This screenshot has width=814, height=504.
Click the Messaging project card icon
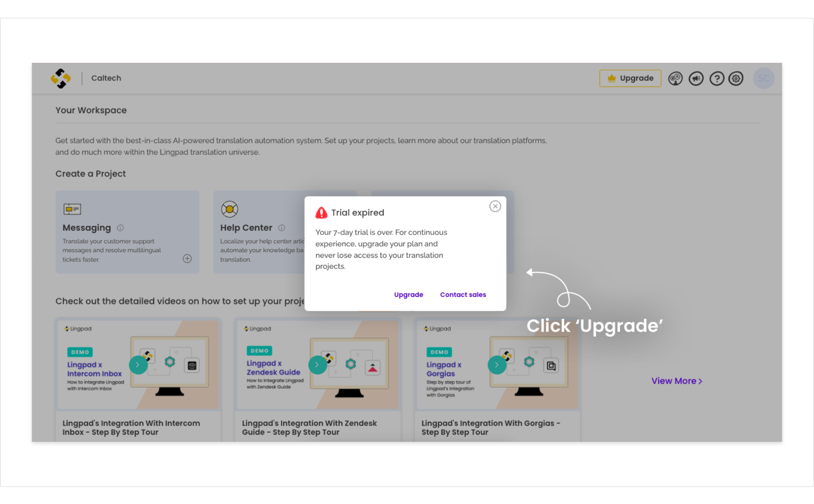click(72, 209)
